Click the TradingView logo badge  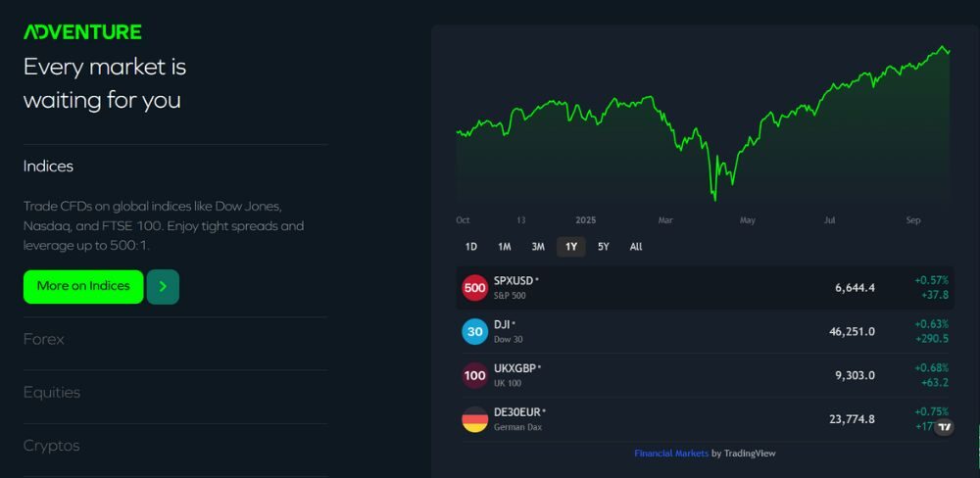coord(944,427)
